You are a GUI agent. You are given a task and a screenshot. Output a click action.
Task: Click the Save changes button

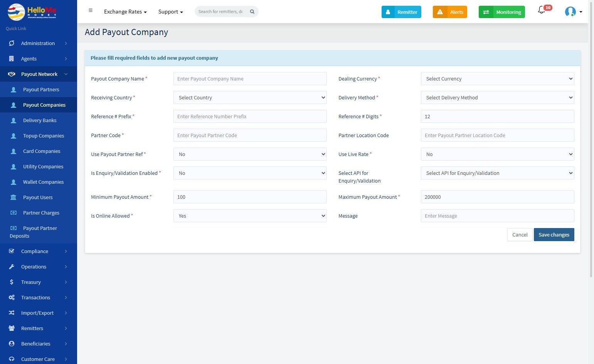[x=554, y=235]
